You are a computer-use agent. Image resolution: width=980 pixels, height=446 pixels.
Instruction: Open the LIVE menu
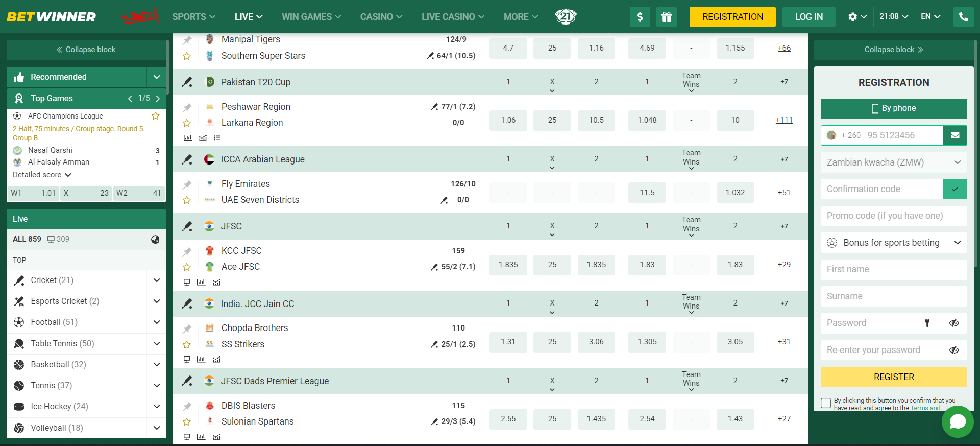tap(249, 17)
